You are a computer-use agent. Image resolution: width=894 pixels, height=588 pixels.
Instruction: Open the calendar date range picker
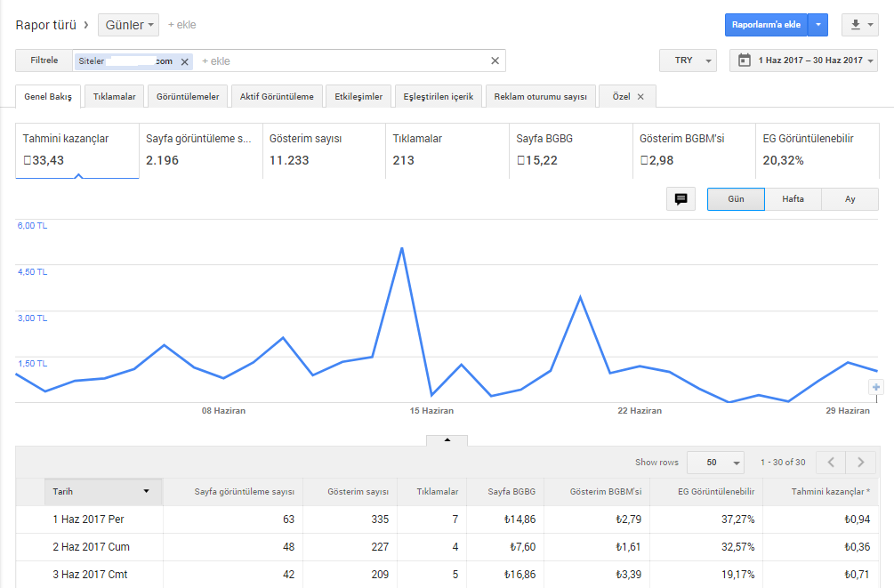pos(804,60)
